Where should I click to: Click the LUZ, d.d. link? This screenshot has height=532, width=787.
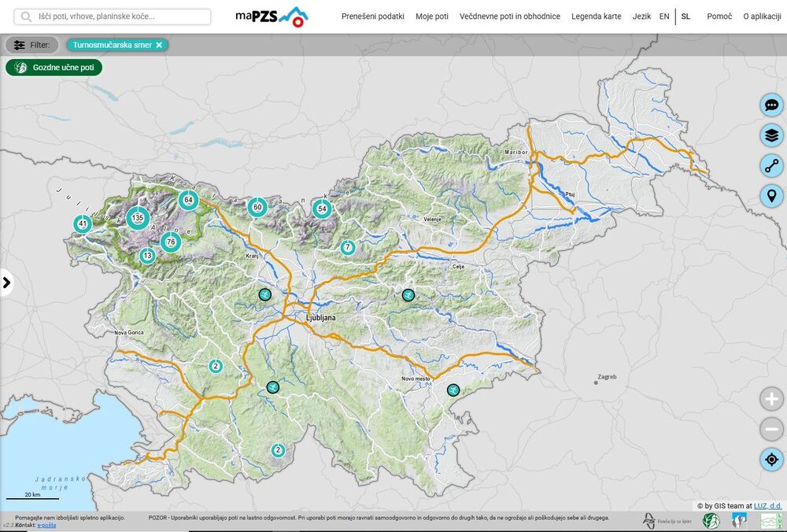(767, 505)
